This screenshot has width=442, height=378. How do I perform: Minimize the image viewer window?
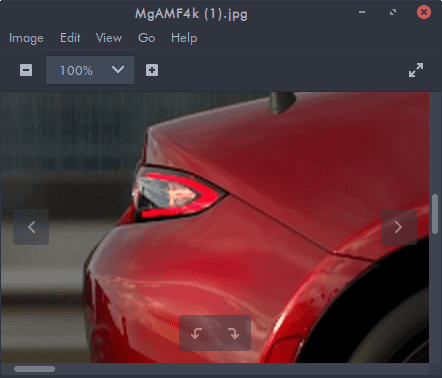(x=362, y=12)
